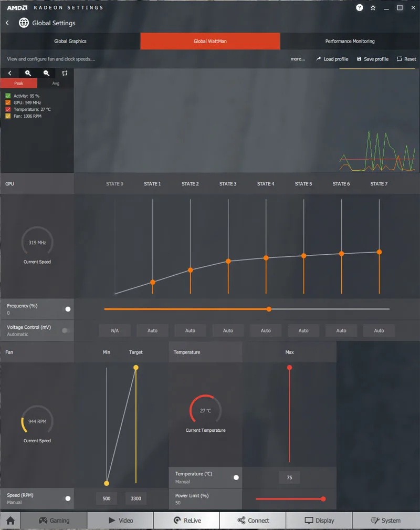Click the State 4 Auto voltage field
This screenshot has width=420, height=530.
point(266,330)
